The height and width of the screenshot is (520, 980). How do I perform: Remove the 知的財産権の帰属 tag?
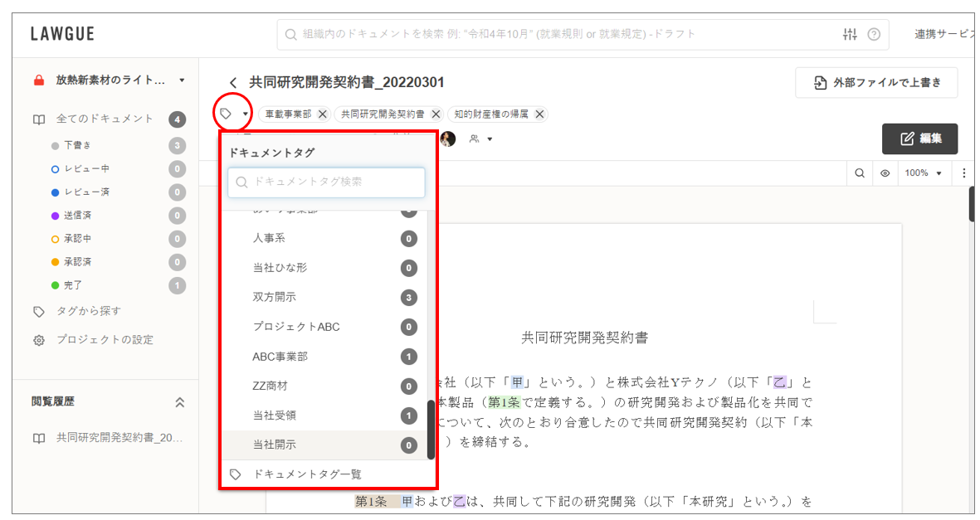click(540, 114)
